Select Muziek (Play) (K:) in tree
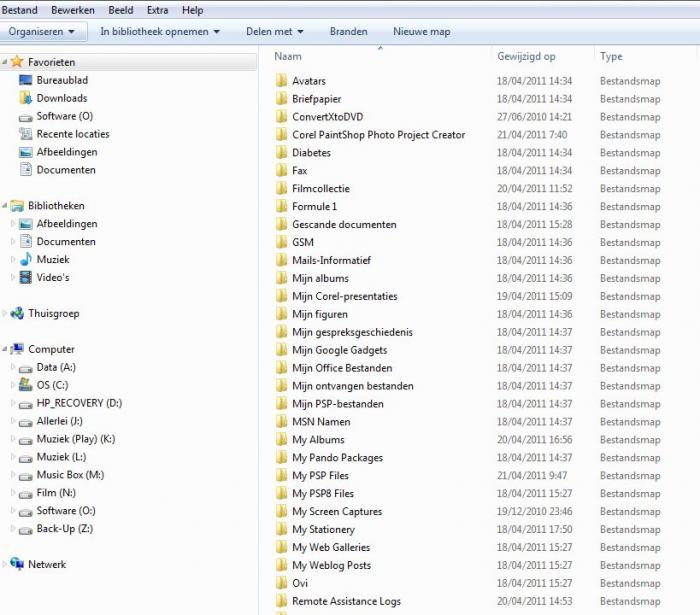The width and height of the screenshot is (700, 615). [76, 439]
